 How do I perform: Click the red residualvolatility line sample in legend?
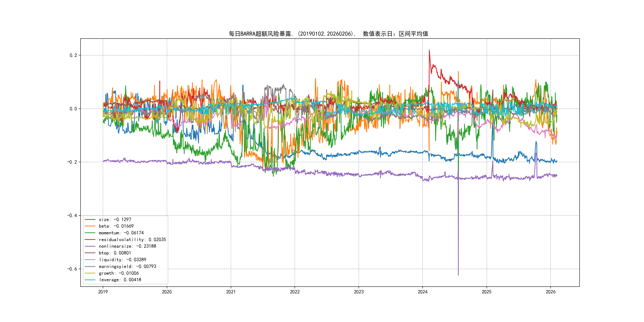pyautogui.click(x=90, y=240)
